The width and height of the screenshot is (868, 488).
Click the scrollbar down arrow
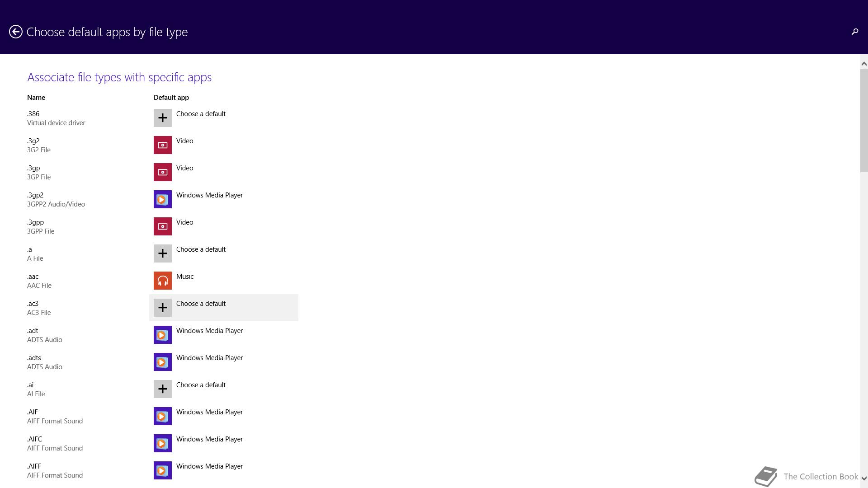click(864, 478)
